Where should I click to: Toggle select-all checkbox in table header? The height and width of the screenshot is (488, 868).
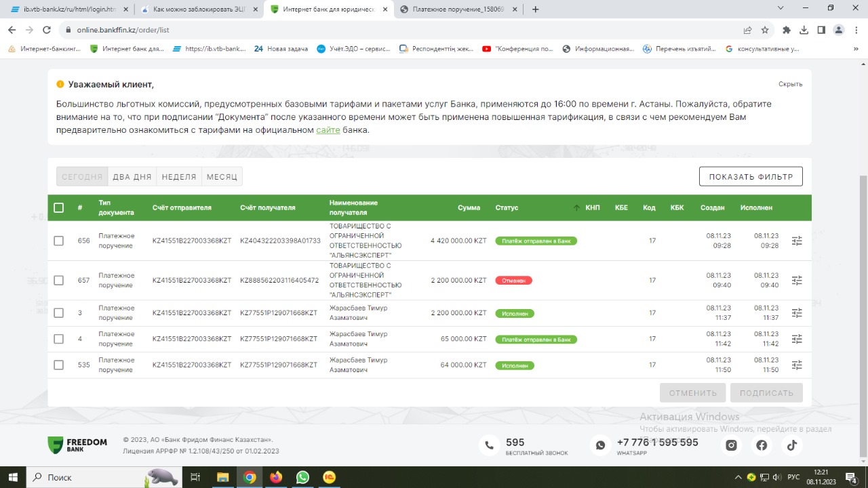click(58, 207)
